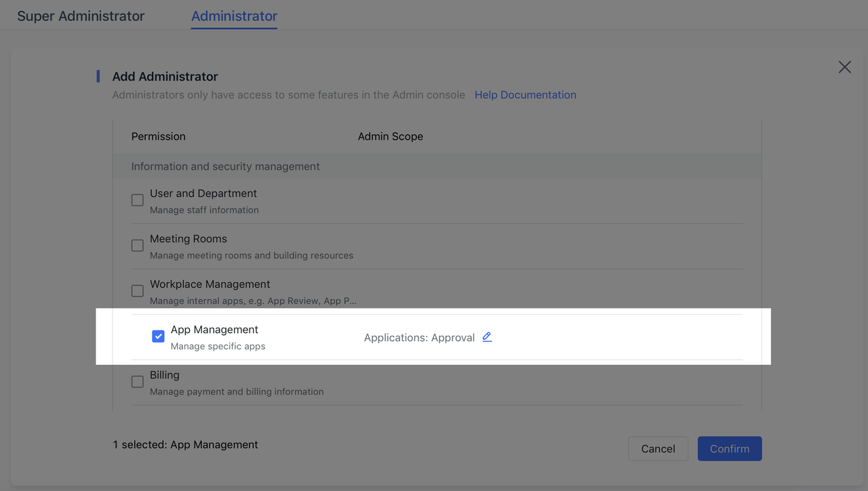This screenshot has height=491, width=868.
Task: Enable the Workplace Management permission
Action: (x=137, y=290)
